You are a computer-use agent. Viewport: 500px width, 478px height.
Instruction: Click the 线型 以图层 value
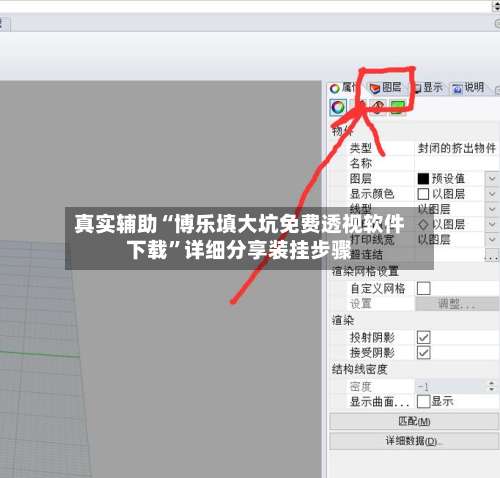tap(434, 209)
